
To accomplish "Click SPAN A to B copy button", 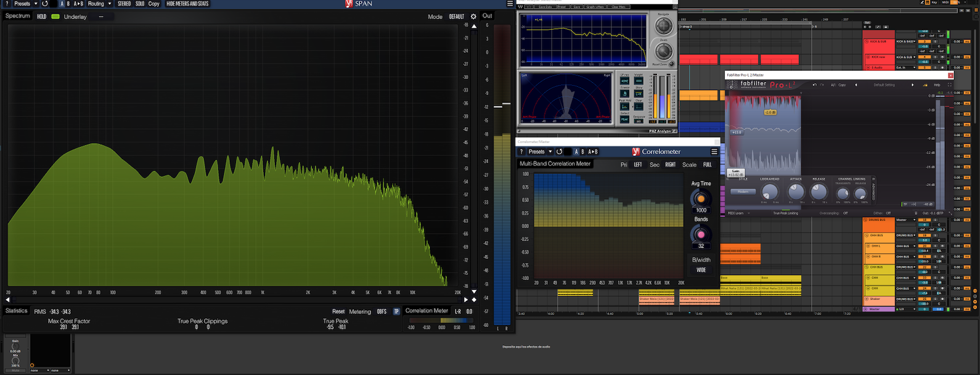I will [78, 4].
